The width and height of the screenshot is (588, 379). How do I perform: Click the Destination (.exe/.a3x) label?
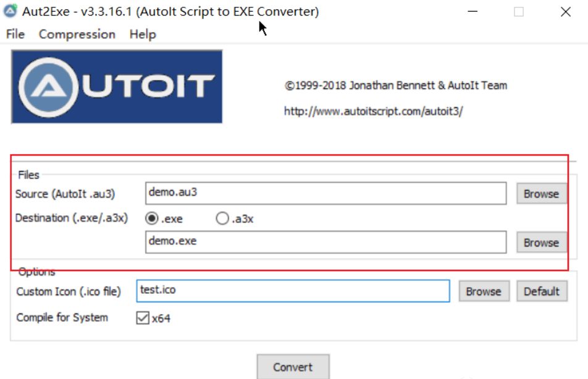pos(72,218)
